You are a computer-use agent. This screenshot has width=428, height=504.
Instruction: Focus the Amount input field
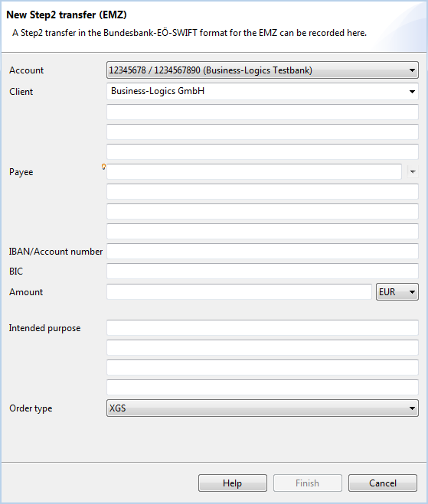(239, 291)
